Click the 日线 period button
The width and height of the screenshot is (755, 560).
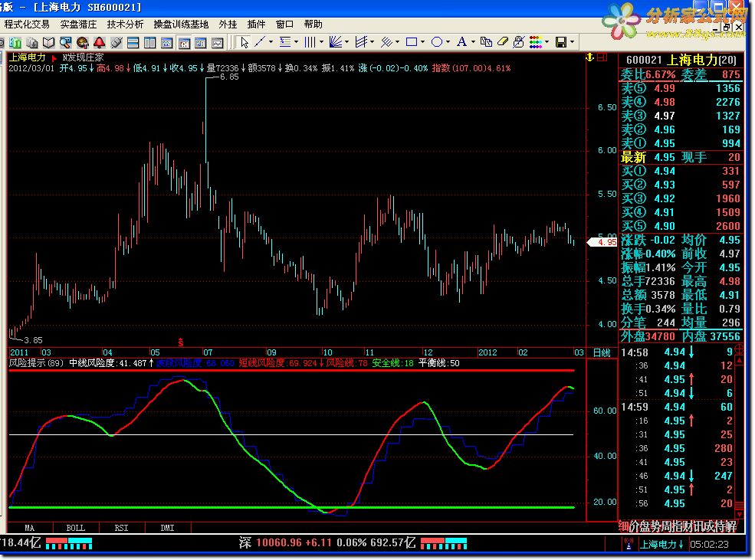(602, 352)
